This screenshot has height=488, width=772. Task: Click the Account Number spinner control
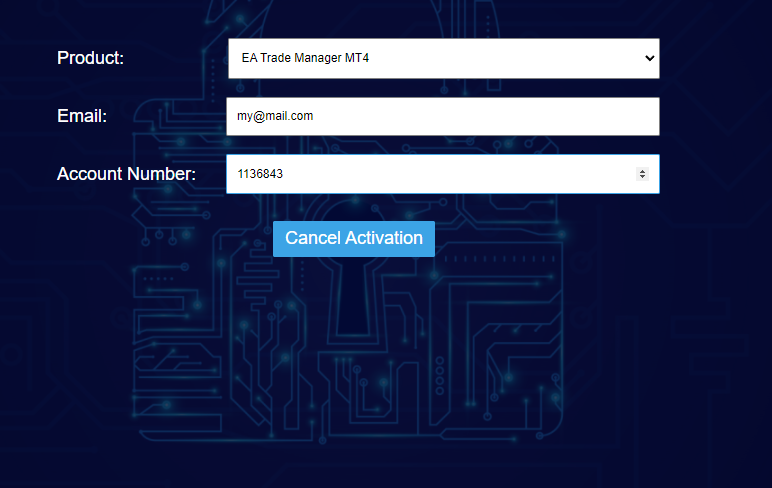pyautogui.click(x=642, y=174)
